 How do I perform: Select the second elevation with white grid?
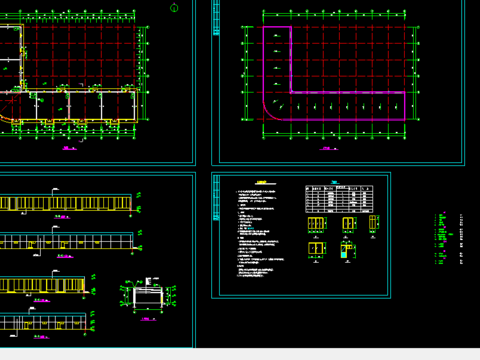(66, 241)
